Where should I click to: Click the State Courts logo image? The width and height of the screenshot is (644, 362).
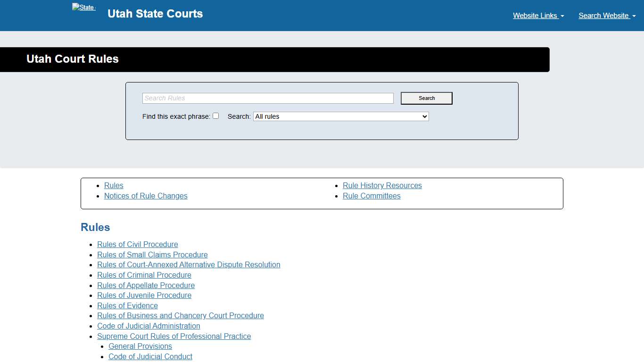pos(84,8)
